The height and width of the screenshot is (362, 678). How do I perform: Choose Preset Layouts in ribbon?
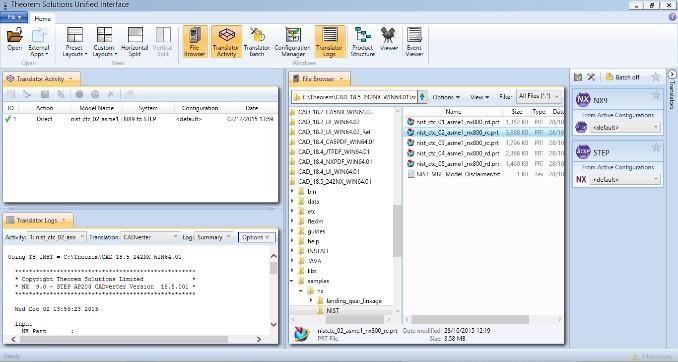coord(75,42)
